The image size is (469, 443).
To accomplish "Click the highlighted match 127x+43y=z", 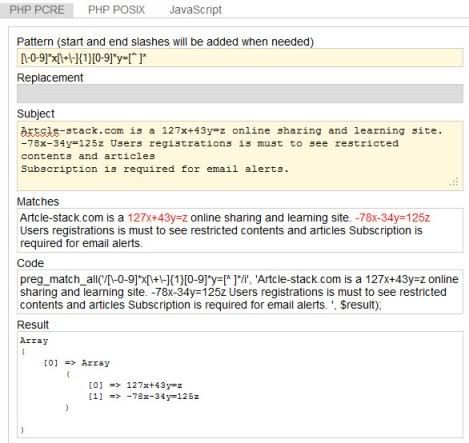I will pyautogui.click(x=158, y=218).
